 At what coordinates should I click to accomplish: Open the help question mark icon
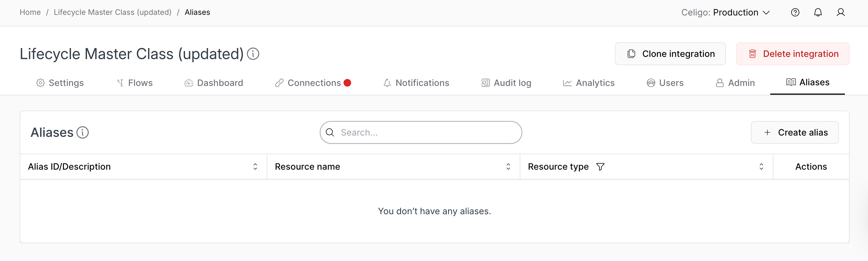click(795, 12)
